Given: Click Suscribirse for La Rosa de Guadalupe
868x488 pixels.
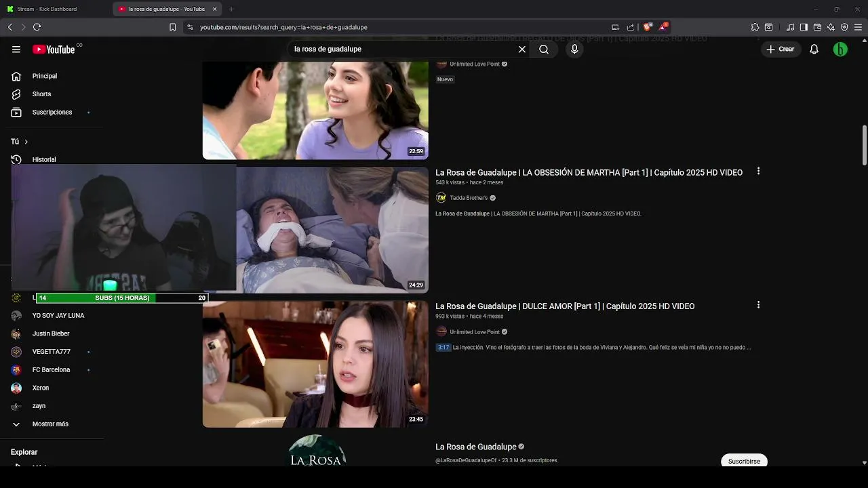Looking at the screenshot, I should pyautogui.click(x=744, y=461).
